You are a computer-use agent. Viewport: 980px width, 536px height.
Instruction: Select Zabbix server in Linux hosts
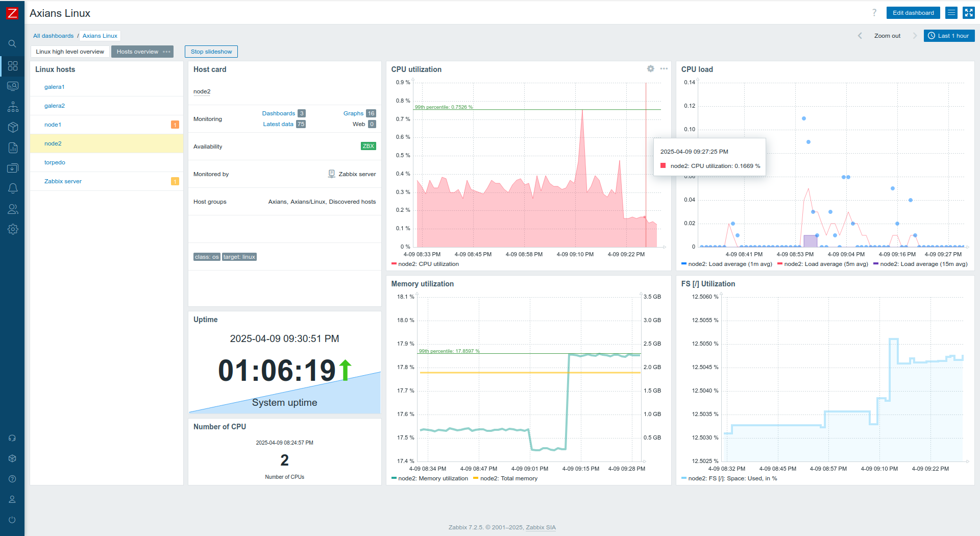coord(63,181)
